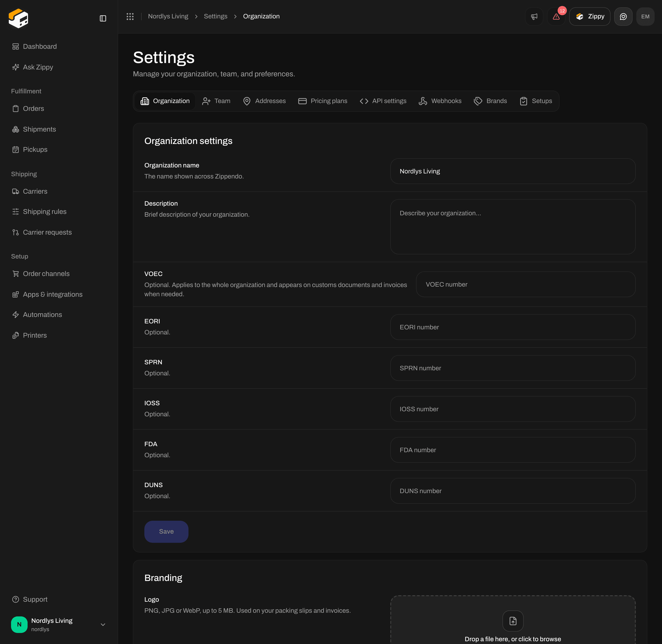The image size is (662, 644).
Task: Expand the Nordlys Living organization switcher
Action: pyautogui.click(x=59, y=625)
